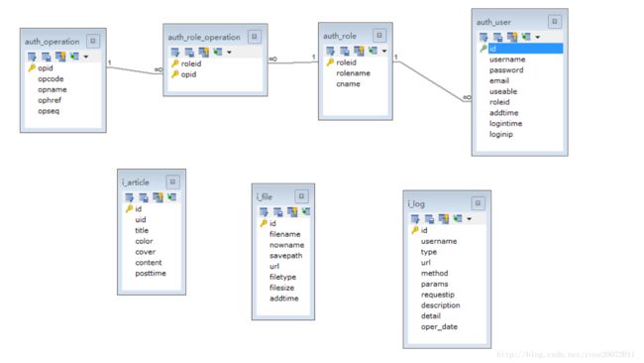Select the auth_operation table title
Image resolution: width=644 pixels, height=363 pixels.
point(53,42)
